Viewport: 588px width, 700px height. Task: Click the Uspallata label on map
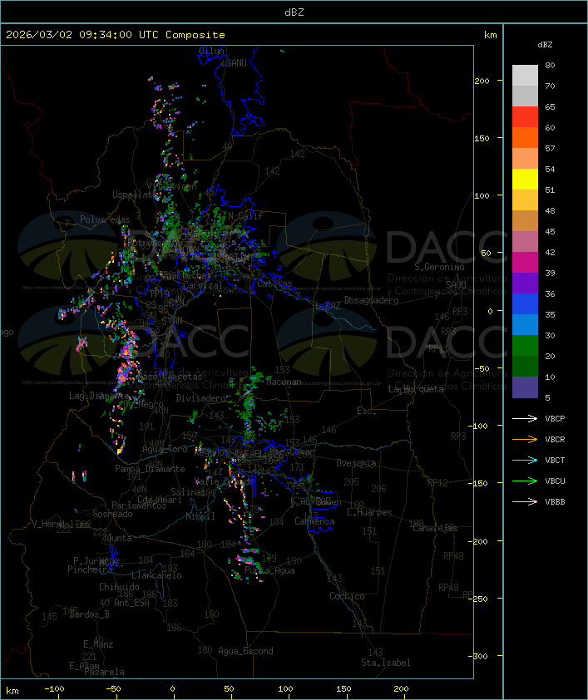coord(134,195)
